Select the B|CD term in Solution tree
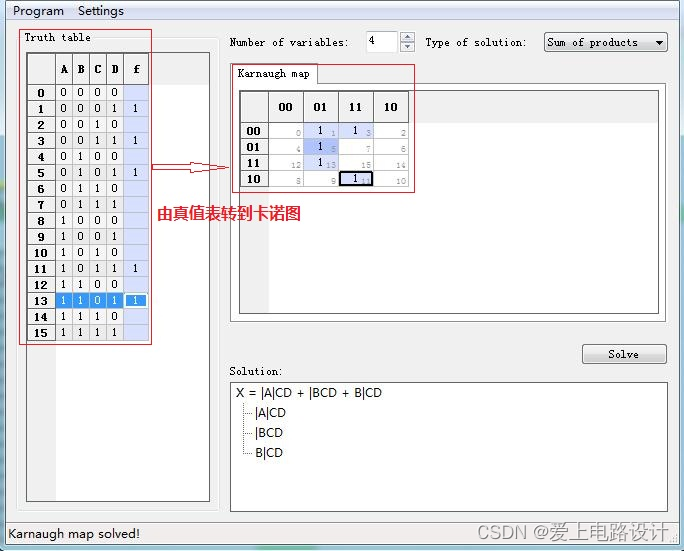Viewport: 684px width, 551px height. tap(269, 453)
